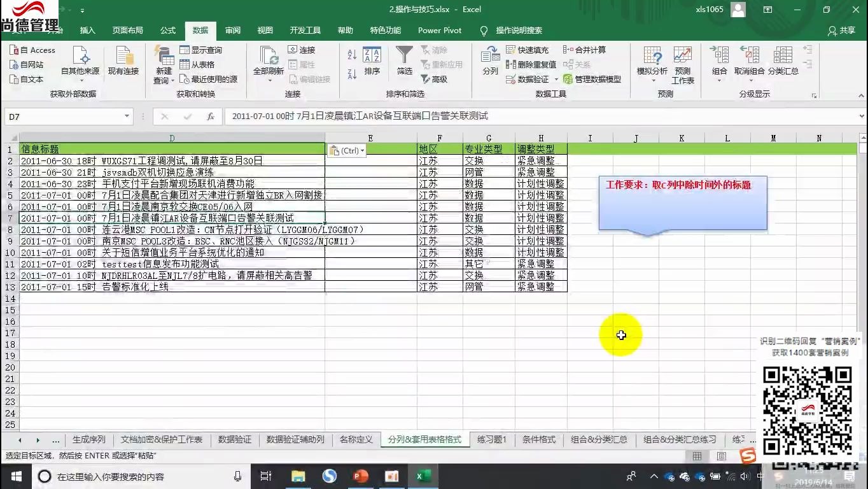Click Data Validation (数据验证) icon
Viewport: 868px width, 489px height.
tap(528, 80)
